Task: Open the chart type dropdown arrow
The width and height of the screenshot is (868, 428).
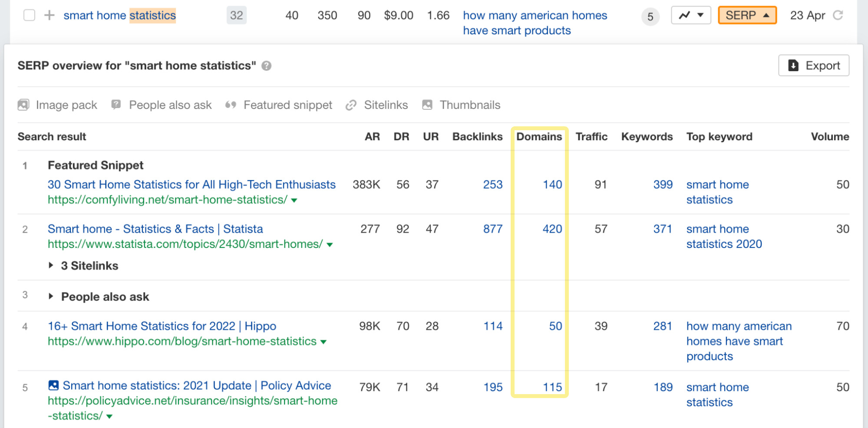Action: coord(700,15)
